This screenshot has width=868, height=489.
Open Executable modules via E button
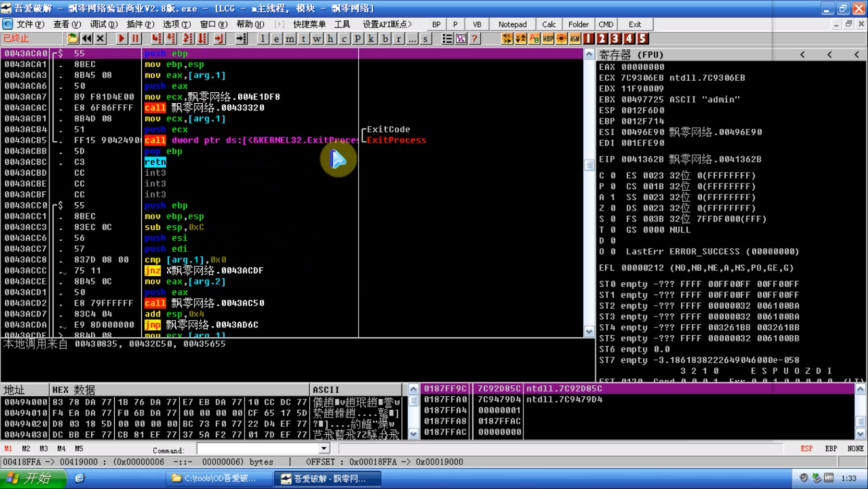[276, 39]
